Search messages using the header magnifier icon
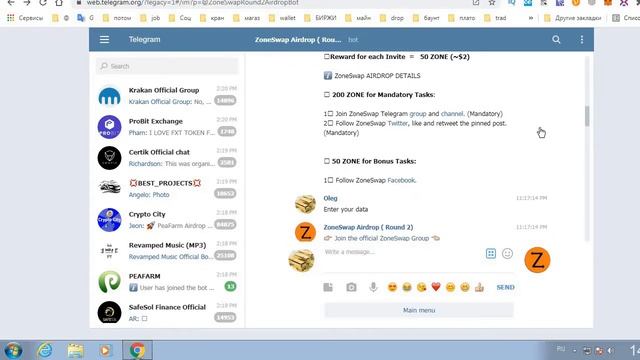 pyautogui.click(x=556, y=40)
